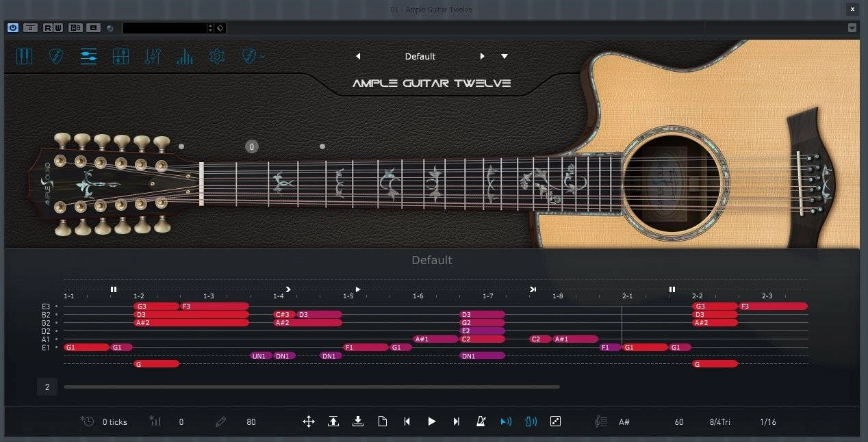
Task: Click the host toolbar button after A/B
Action: tap(94, 28)
